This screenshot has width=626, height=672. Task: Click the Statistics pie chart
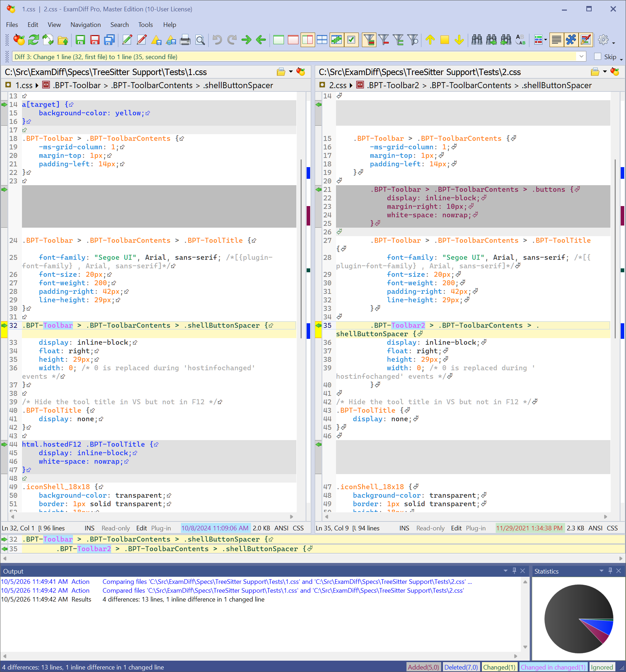(579, 619)
